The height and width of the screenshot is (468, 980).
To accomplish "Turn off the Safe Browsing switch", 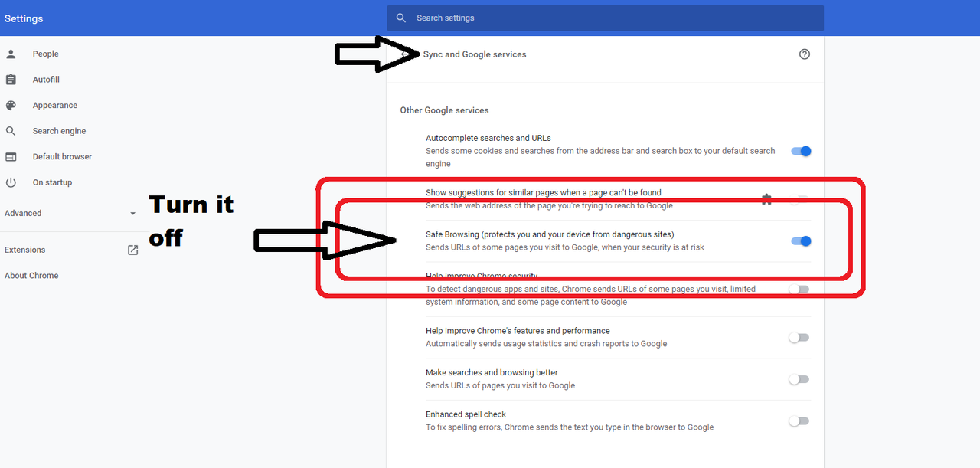I will [x=800, y=241].
